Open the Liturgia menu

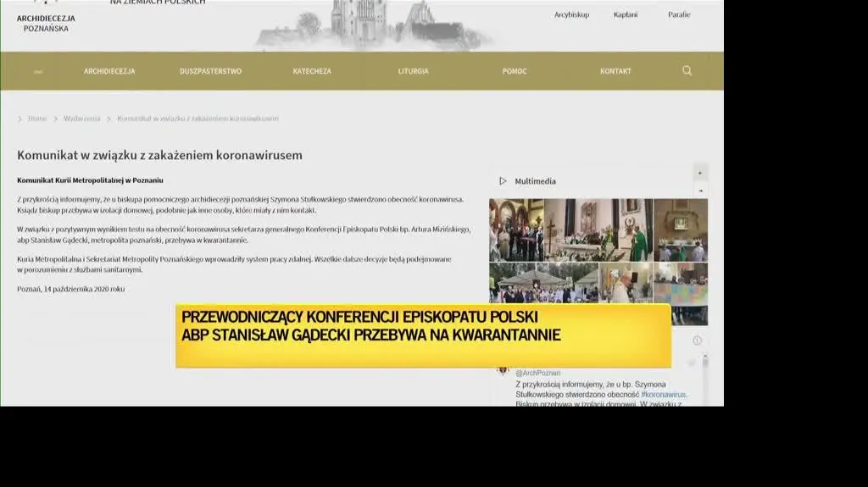413,71
